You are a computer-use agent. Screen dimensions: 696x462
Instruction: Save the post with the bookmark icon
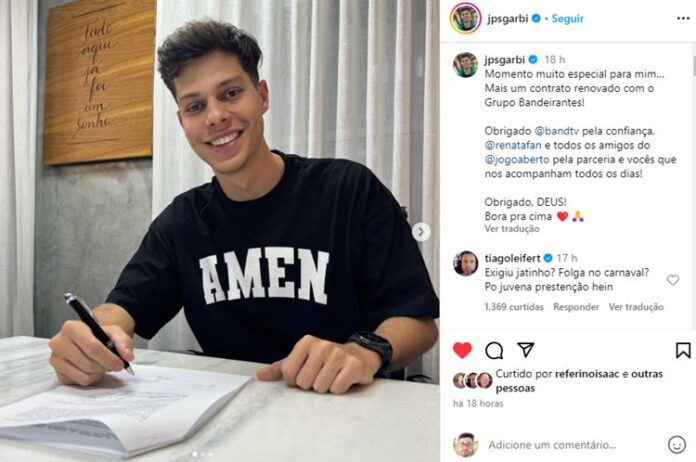point(683,350)
